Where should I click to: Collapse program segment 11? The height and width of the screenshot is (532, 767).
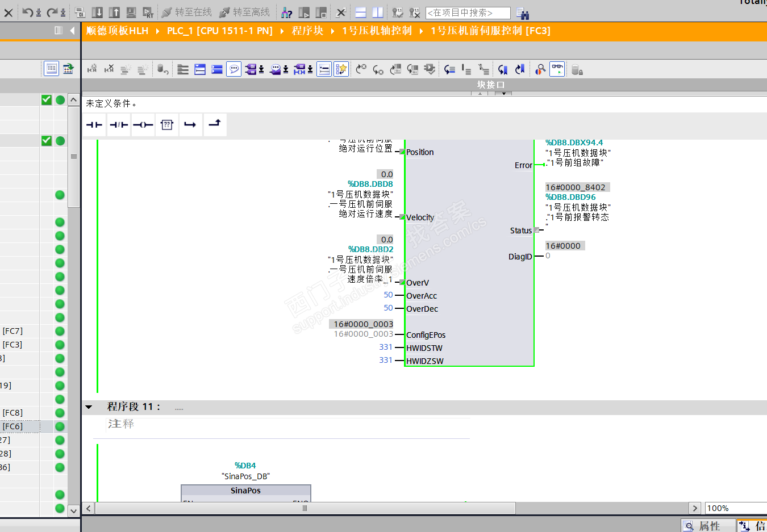(89, 407)
